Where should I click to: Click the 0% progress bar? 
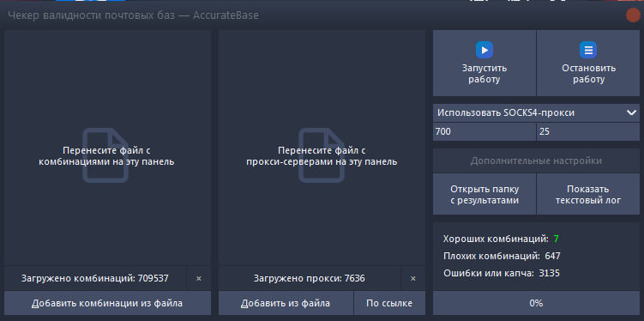(x=536, y=303)
